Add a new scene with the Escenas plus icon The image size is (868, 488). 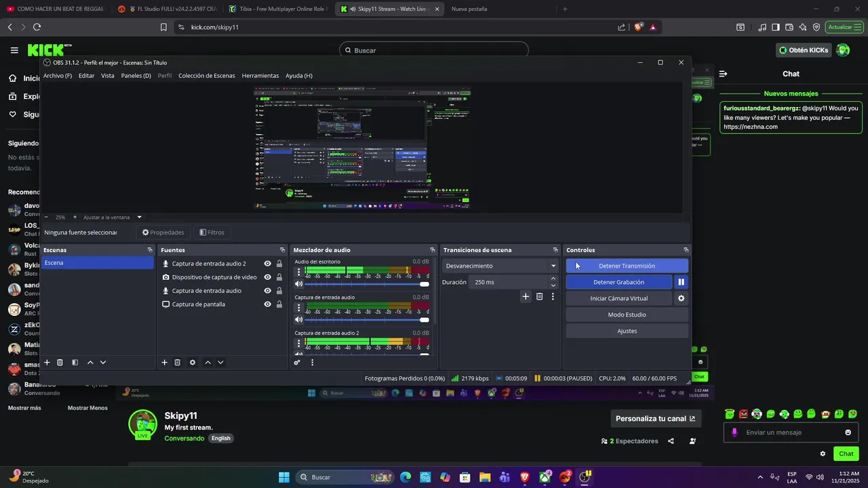pyautogui.click(x=47, y=363)
